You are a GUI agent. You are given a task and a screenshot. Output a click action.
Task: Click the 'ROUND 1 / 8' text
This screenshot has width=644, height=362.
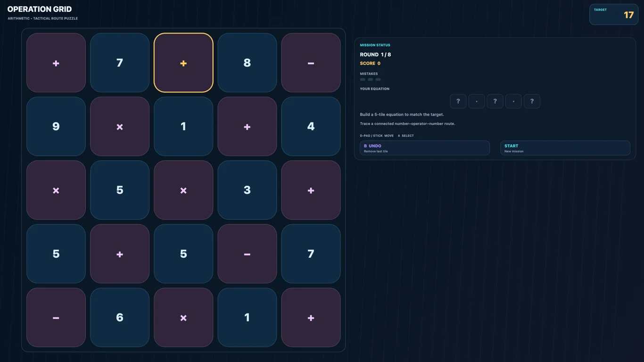pyautogui.click(x=375, y=55)
